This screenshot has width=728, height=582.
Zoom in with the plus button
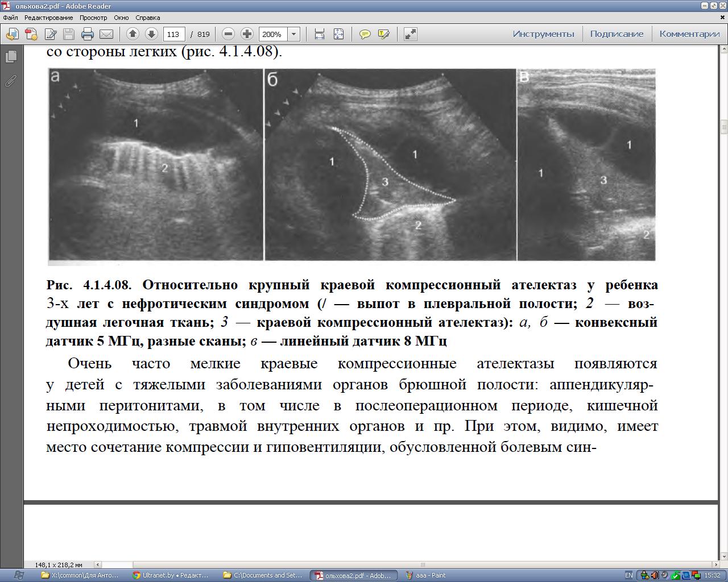(x=247, y=34)
